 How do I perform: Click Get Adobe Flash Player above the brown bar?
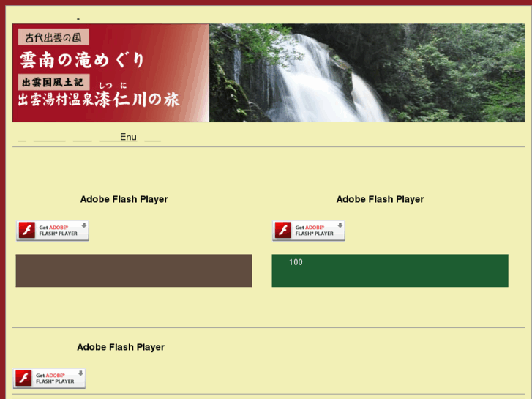[x=53, y=231]
